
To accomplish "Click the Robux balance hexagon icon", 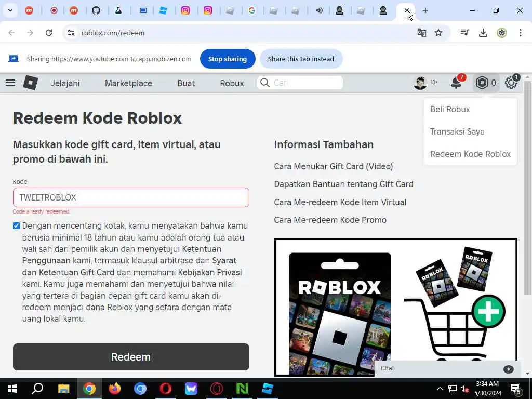I will pyautogui.click(x=482, y=83).
